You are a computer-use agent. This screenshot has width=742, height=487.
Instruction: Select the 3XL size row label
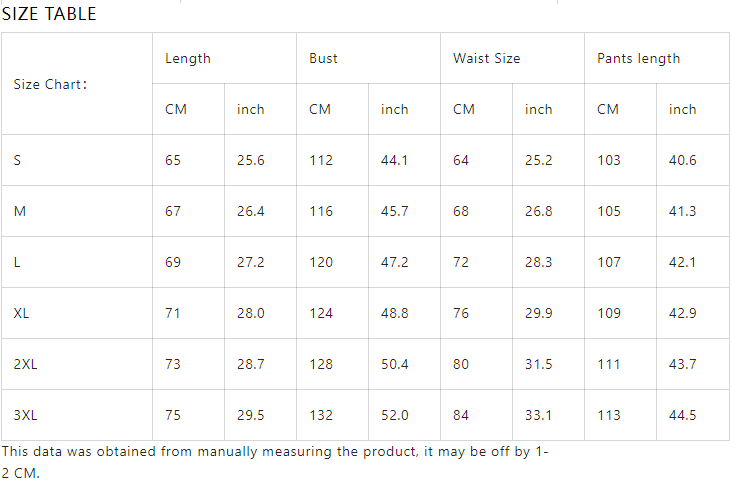[x=26, y=415]
